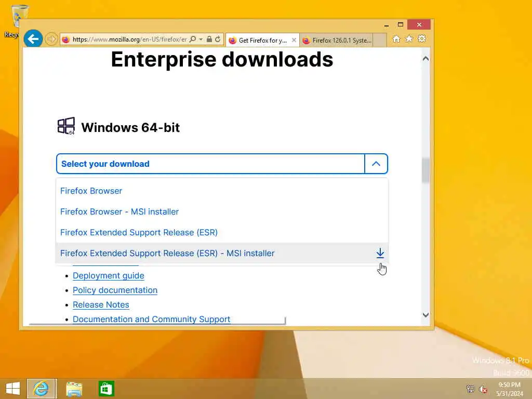Viewport: 532px width, 399px height.
Task: Collapse the 'Select your download' chevron
Action: point(376,164)
